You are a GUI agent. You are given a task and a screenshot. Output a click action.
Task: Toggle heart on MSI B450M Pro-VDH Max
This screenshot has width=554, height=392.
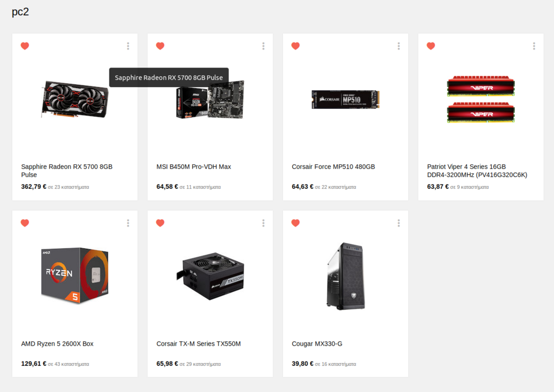pyautogui.click(x=160, y=46)
